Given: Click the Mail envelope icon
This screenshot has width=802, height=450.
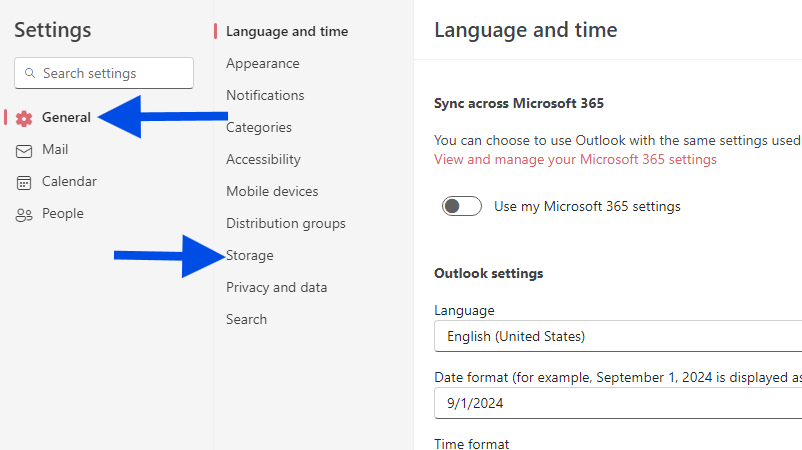Looking at the screenshot, I should (x=24, y=150).
